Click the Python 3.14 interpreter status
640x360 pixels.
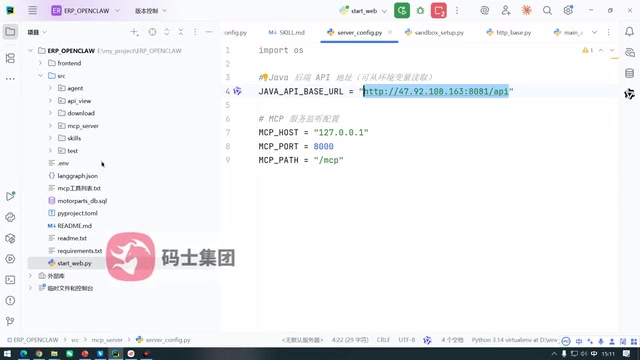514,340
